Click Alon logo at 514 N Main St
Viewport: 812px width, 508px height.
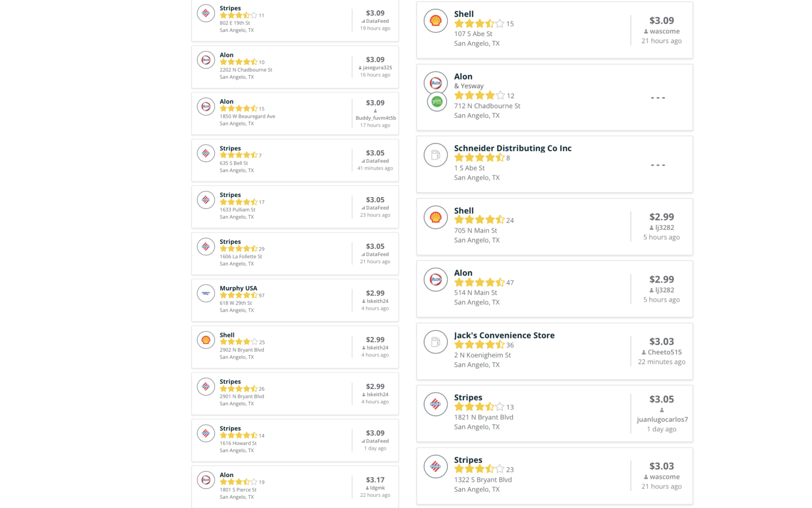coord(435,279)
